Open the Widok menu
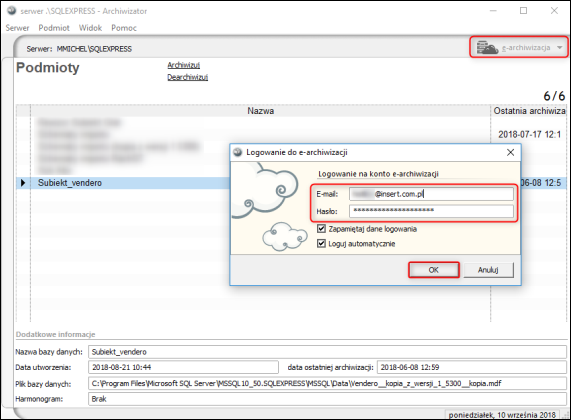The image size is (571, 420). (90, 28)
